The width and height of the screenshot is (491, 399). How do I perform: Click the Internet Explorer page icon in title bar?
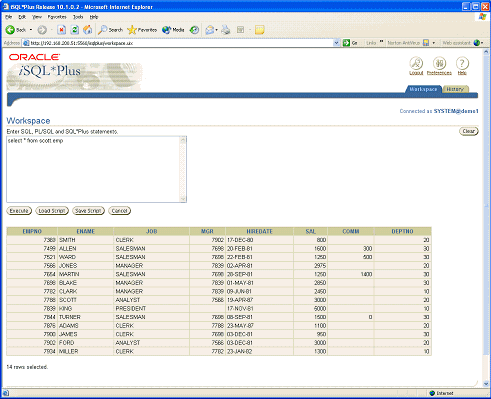[x=6, y=7]
